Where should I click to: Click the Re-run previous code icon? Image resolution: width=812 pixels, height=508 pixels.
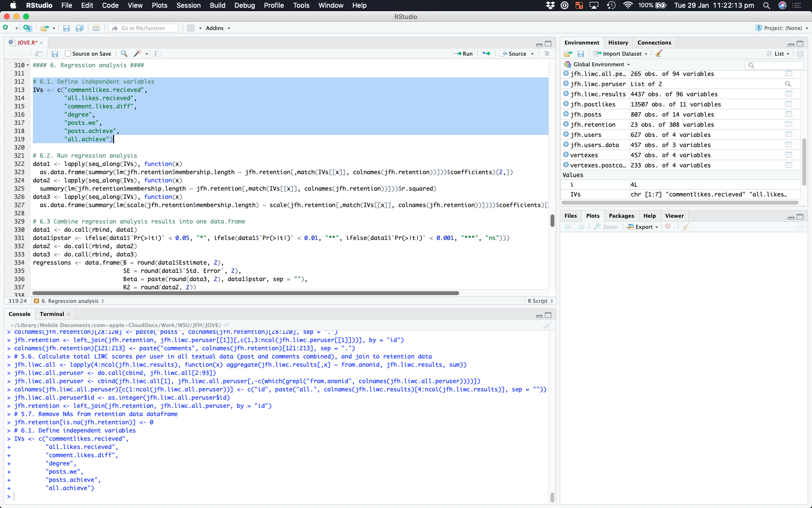pyautogui.click(x=486, y=54)
